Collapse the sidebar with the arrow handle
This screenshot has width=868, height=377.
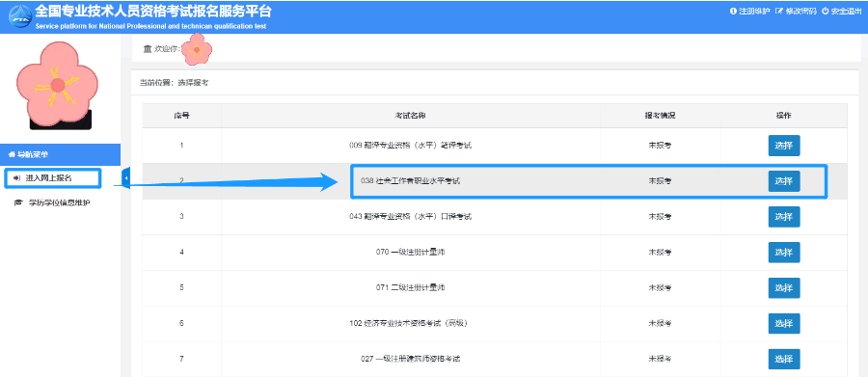[125, 178]
